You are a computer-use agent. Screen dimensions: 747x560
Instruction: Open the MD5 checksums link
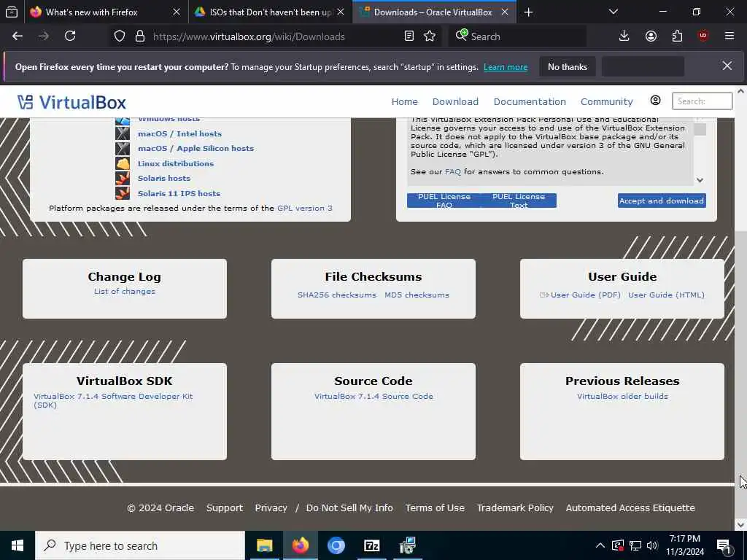(x=417, y=295)
